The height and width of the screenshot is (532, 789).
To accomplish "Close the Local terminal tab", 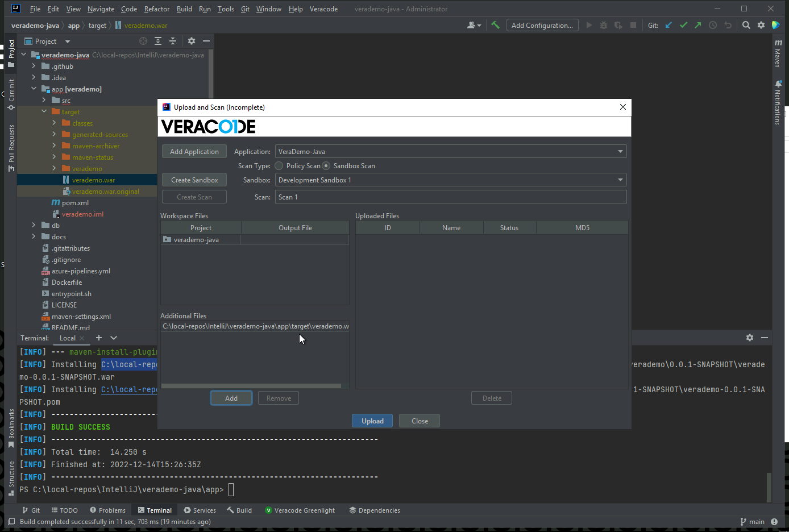I will tap(82, 338).
